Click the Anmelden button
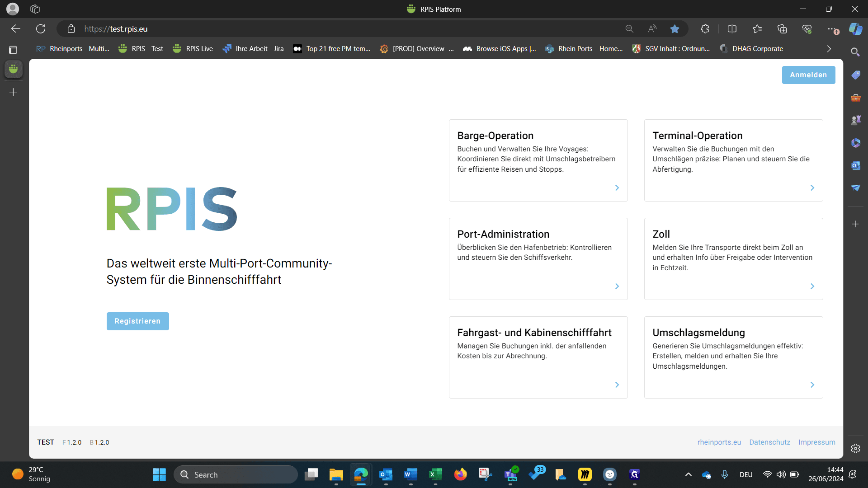 click(808, 75)
